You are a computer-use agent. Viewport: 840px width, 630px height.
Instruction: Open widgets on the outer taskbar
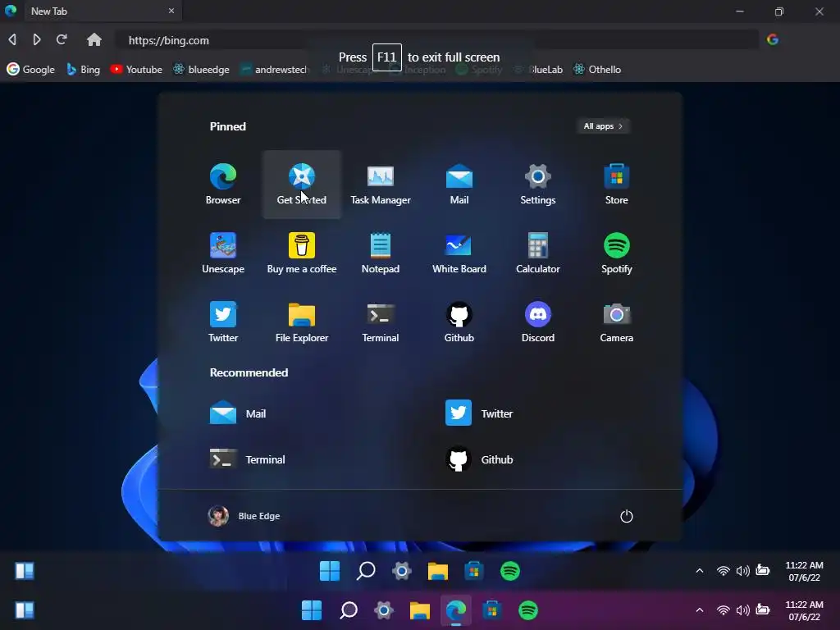pos(25,610)
